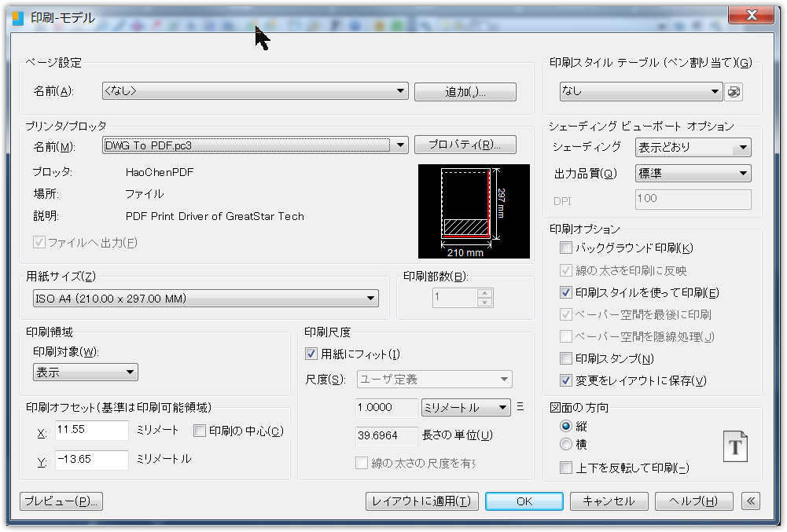Click the 印刷-モデル title bar app icon
The image size is (787, 532).
[x=18, y=18]
